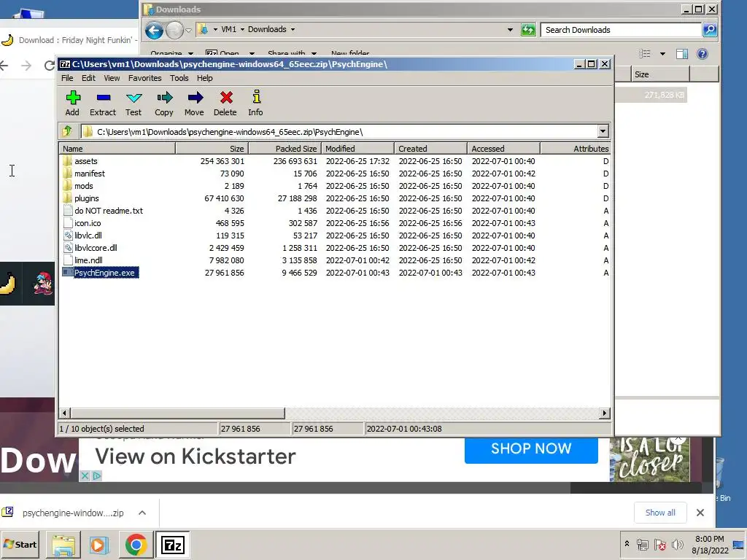Show hidden system tray icons

point(627,544)
